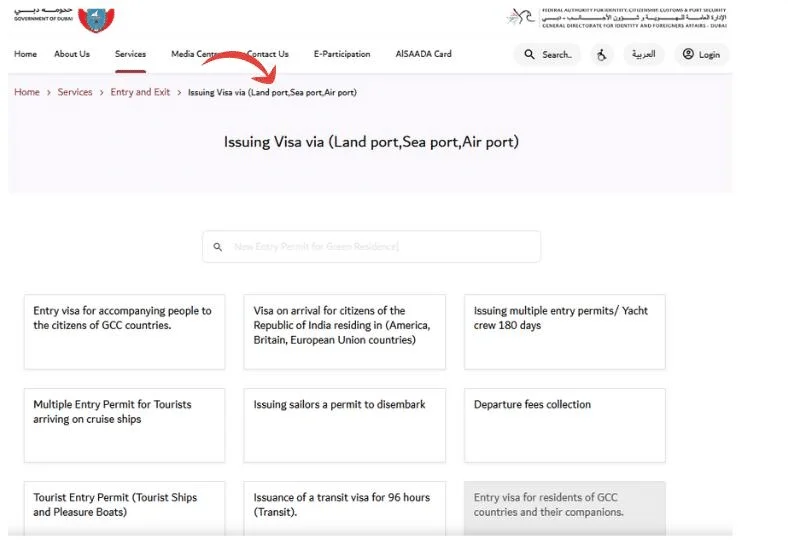Click the user icon beside Login
This screenshot has width=788, height=560.
click(688, 54)
